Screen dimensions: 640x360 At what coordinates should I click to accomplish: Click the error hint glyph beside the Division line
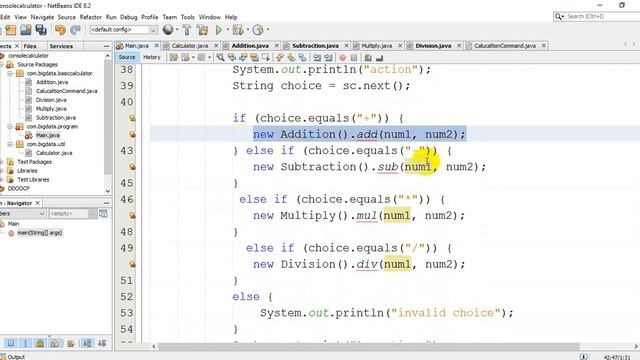(132, 264)
